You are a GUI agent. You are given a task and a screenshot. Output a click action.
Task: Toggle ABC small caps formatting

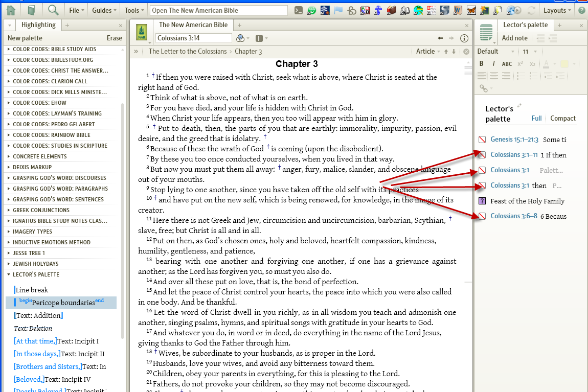[x=507, y=64]
